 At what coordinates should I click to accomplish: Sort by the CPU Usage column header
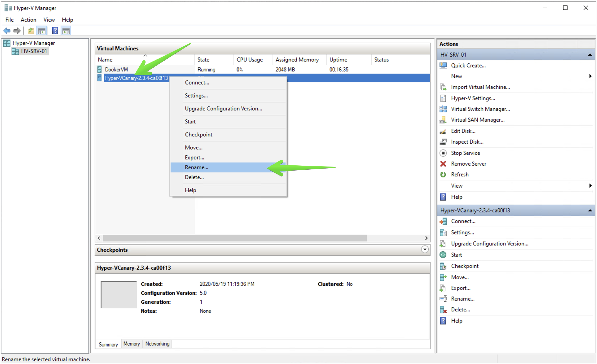(x=253, y=60)
